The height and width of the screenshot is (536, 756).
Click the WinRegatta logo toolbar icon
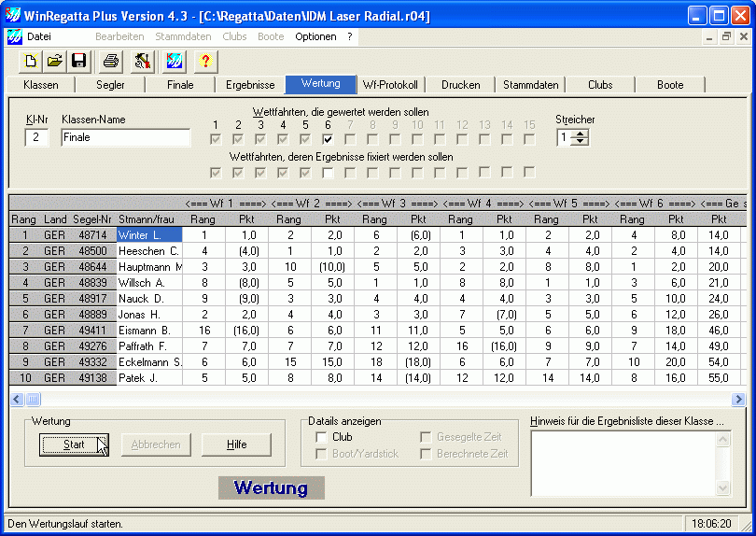(174, 61)
